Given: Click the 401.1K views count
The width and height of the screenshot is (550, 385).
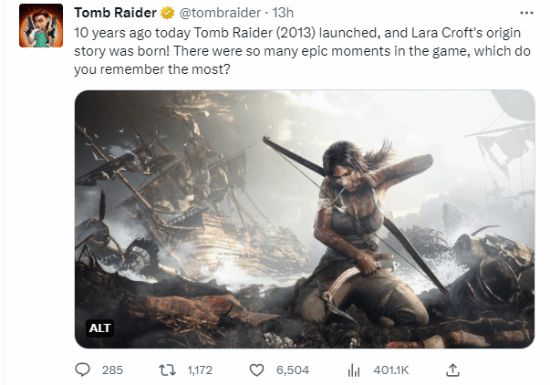Looking at the screenshot, I should (x=391, y=370).
